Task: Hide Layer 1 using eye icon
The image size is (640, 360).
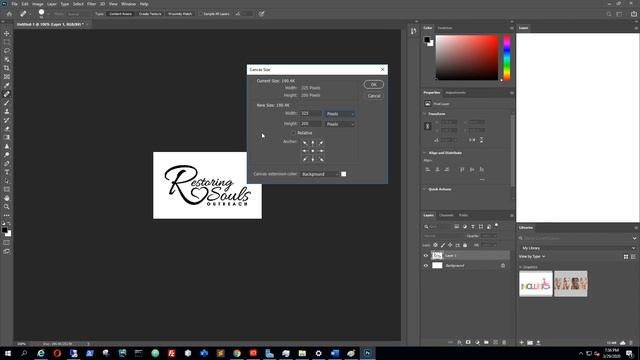Action: [426, 256]
